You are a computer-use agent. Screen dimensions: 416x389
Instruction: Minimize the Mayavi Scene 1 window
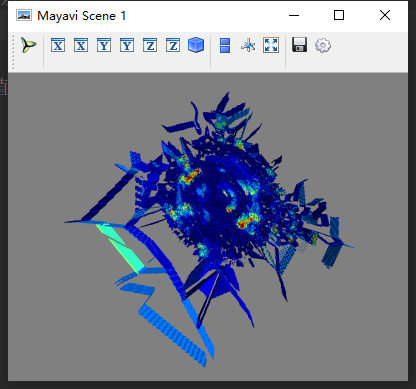click(294, 15)
